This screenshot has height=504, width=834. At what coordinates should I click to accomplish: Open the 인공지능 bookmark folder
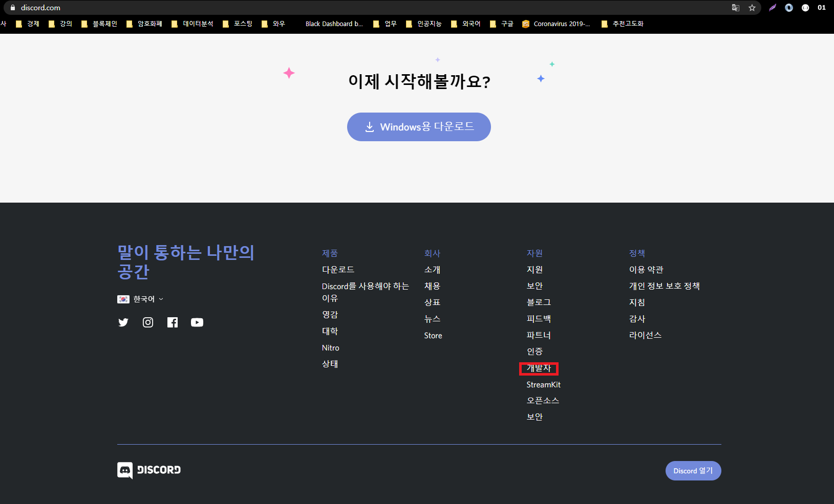point(424,24)
